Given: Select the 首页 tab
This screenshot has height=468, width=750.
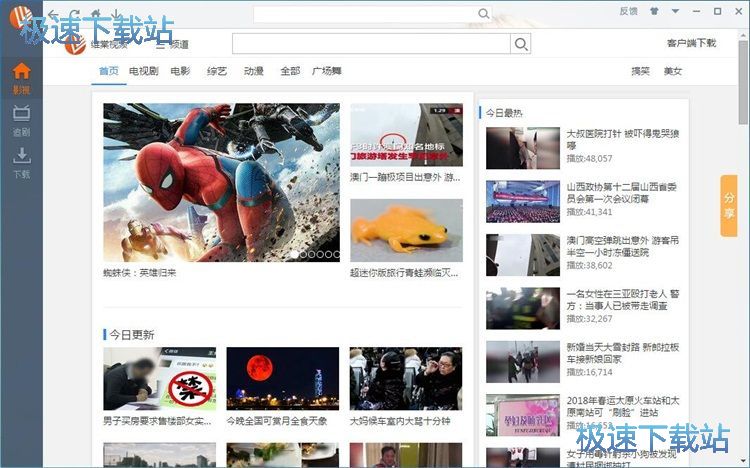Looking at the screenshot, I should coord(109,71).
